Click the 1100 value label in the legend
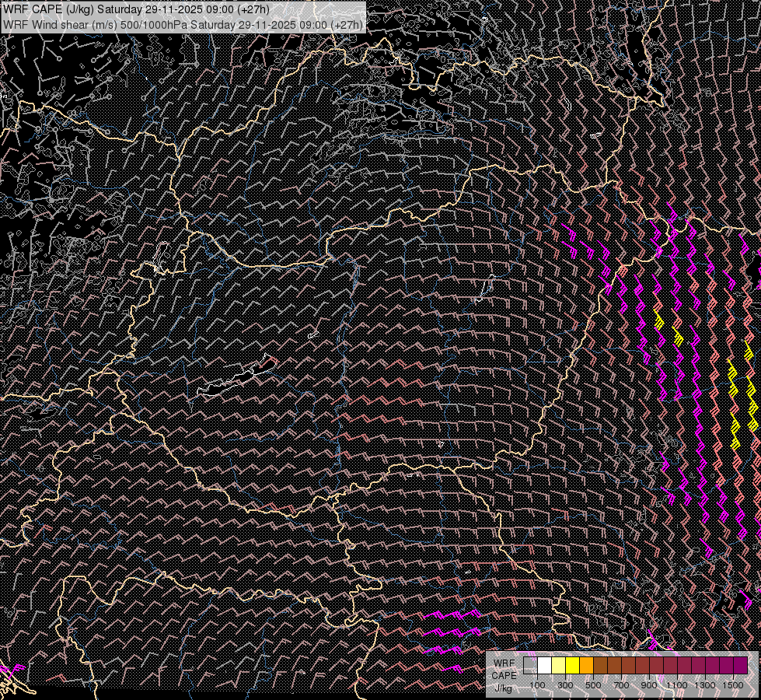The width and height of the screenshot is (761, 700). pyautogui.click(x=677, y=685)
